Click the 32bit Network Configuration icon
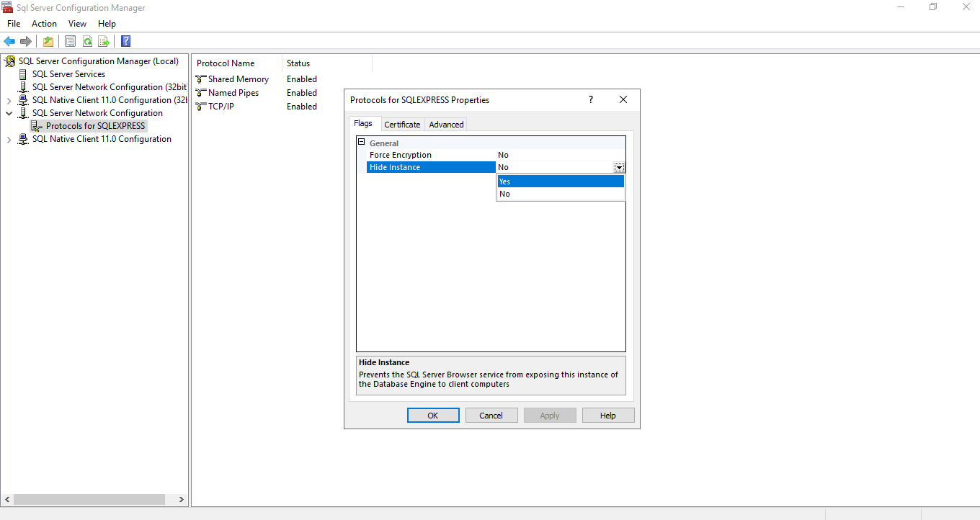The width and height of the screenshot is (980, 520). click(23, 87)
